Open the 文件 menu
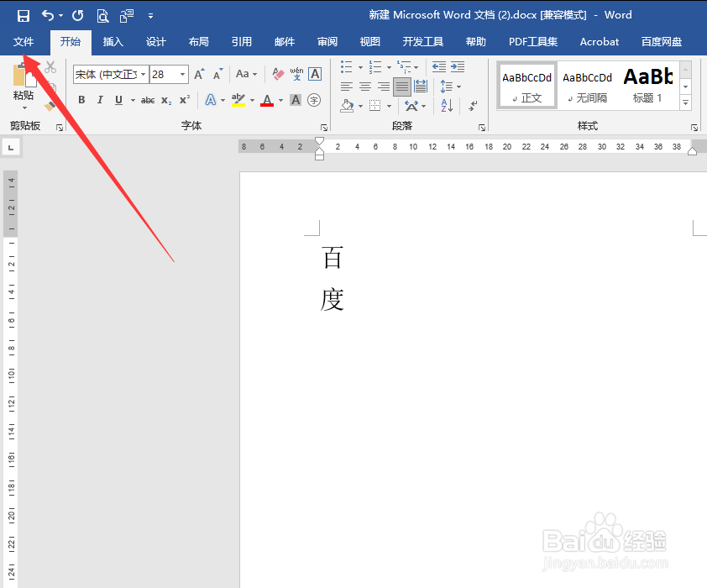 tap(24, 41)
